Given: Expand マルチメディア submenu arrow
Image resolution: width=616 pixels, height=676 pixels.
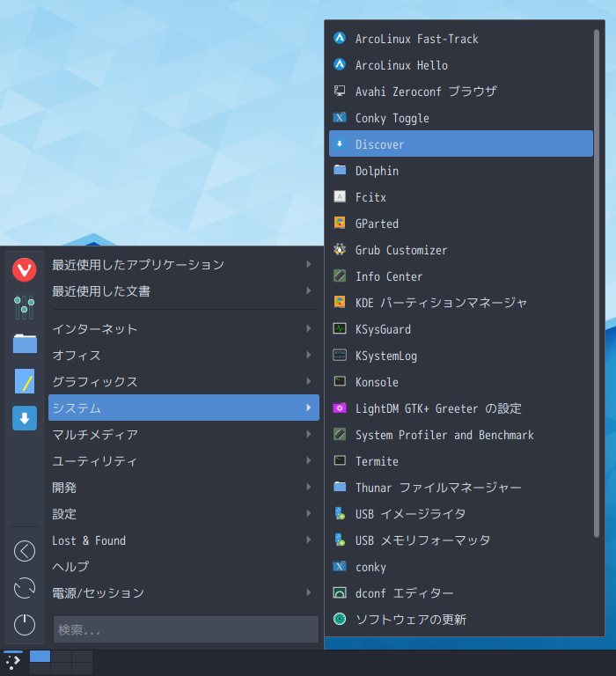Looking at the screenshot, I should tap(309, 434).
